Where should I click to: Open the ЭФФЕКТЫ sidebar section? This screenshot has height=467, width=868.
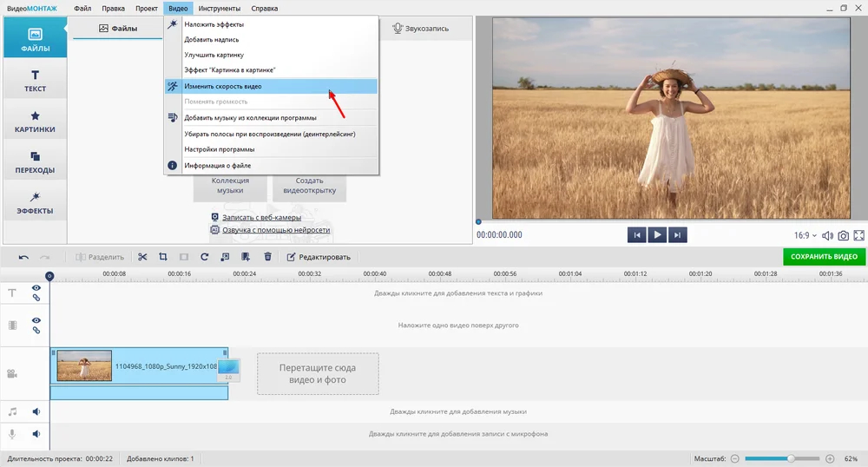[35, 202]
